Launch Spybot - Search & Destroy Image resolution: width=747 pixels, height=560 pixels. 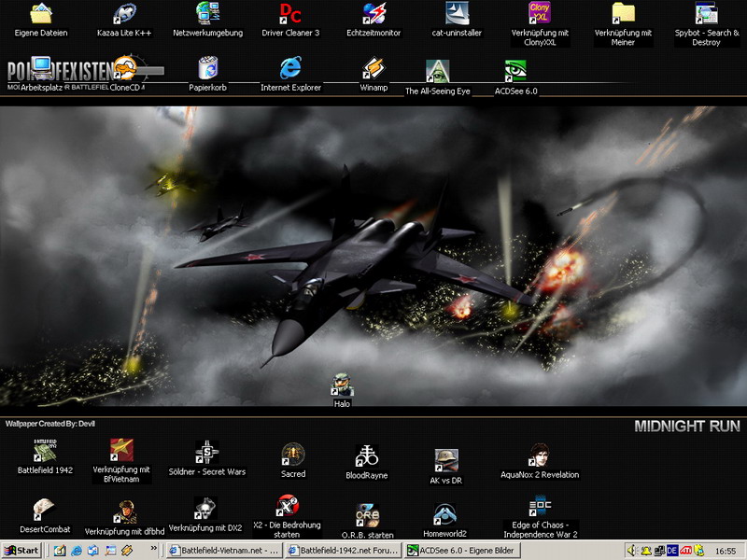[706, 14]
